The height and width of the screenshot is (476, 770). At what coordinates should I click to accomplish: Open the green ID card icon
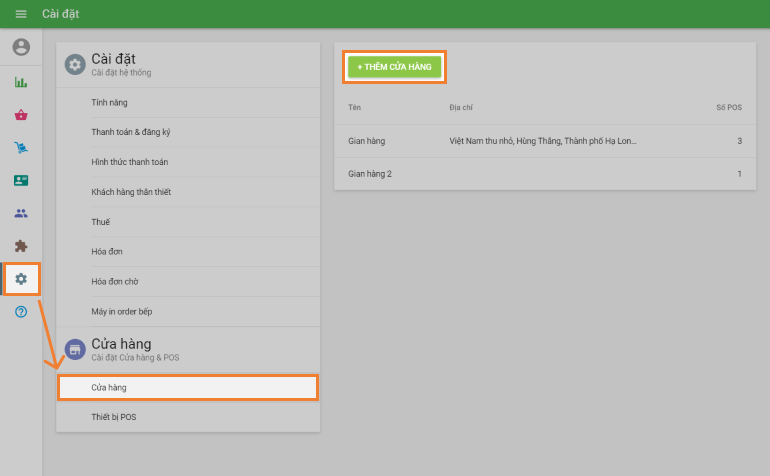(21, 181)
